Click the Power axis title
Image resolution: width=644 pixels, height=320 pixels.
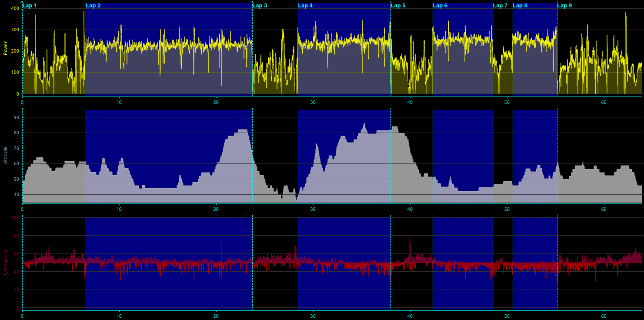6,48
